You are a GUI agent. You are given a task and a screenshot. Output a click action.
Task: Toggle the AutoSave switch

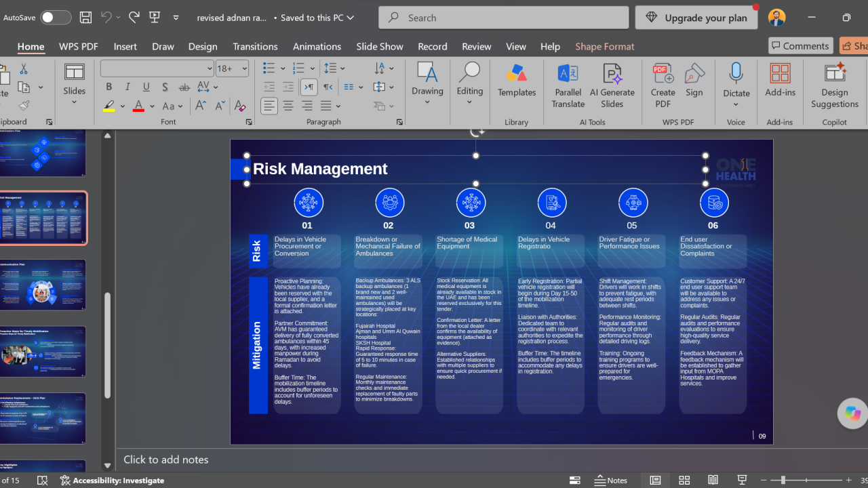[55, 18]
